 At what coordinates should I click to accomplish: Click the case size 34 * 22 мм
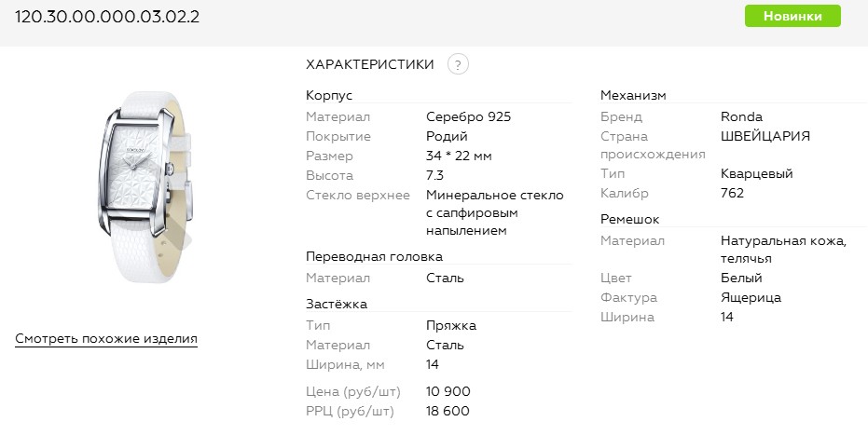click(458, 156)
